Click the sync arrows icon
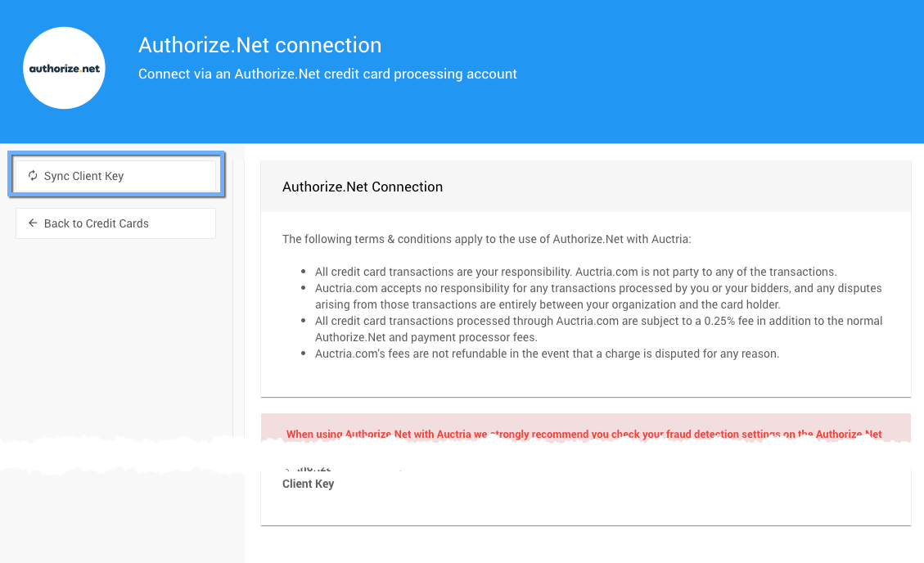Screen dimensions: 924x563 (33, 176)
